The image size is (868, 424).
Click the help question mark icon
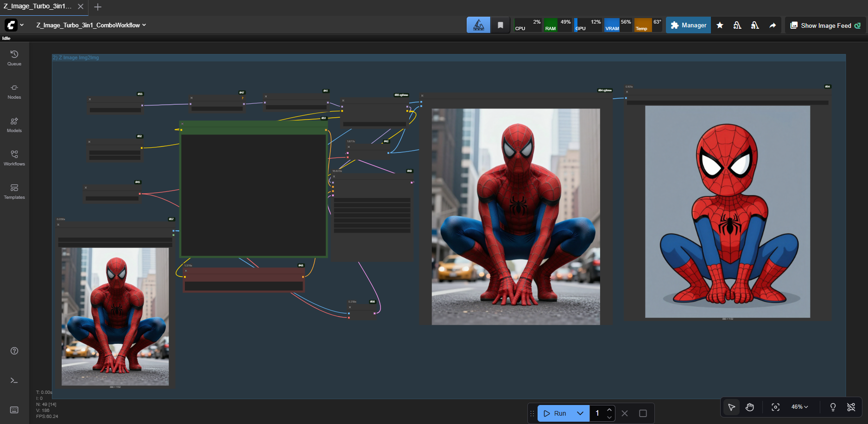14,351
